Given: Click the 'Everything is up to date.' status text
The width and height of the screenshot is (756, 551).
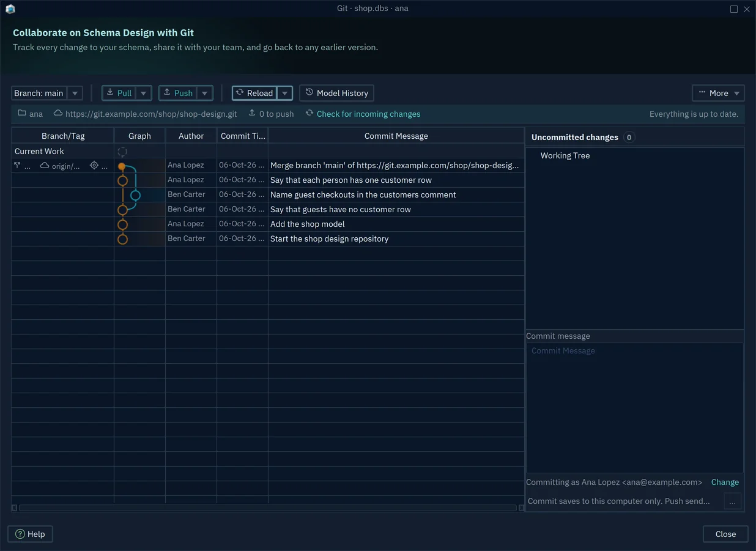Looking at the screenshot, I should [x=694, y=114].
